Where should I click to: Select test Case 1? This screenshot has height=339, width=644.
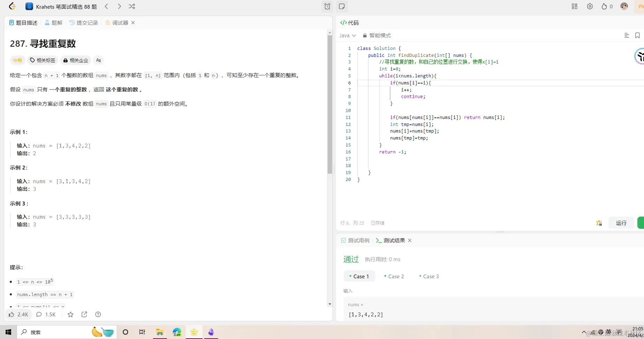tap(359, 276)
